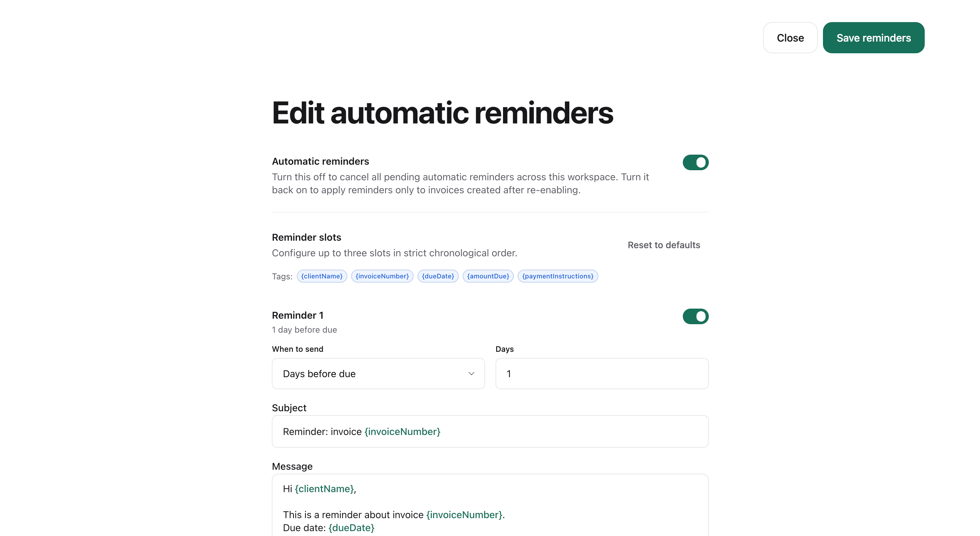Select the Reminder 1 section header
This screenshot has width=980, height=536.
click(298, 315)
